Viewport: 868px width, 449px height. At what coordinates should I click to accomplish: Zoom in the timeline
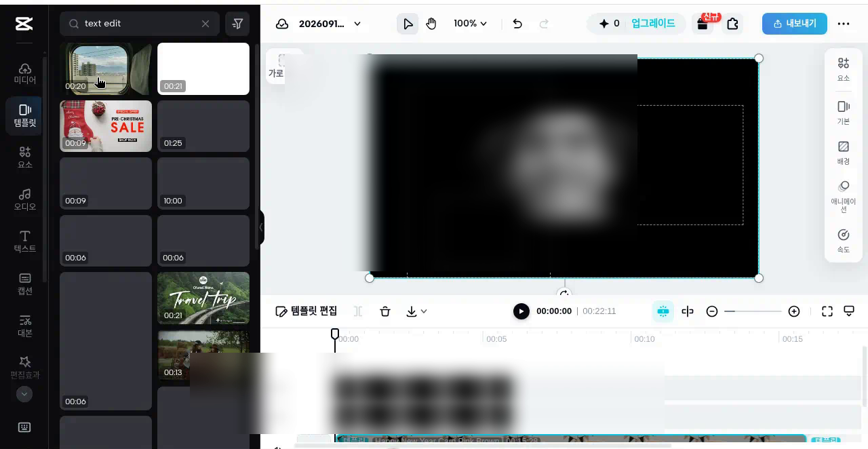point(794,311)
